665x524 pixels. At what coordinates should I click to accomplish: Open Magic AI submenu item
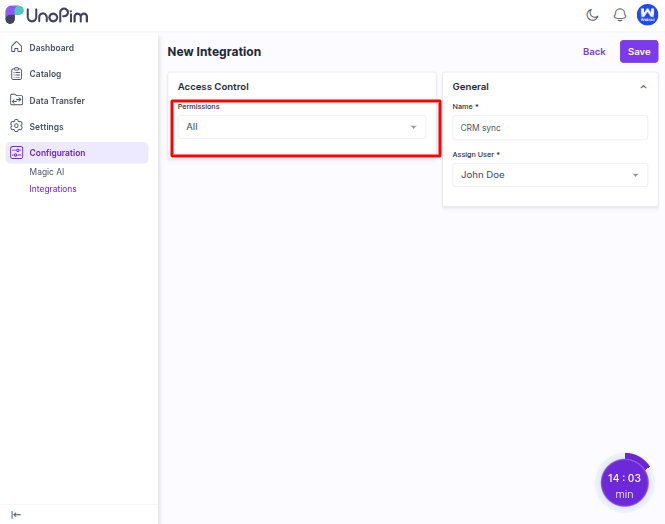pyautogui.click(x=47, y=172)
